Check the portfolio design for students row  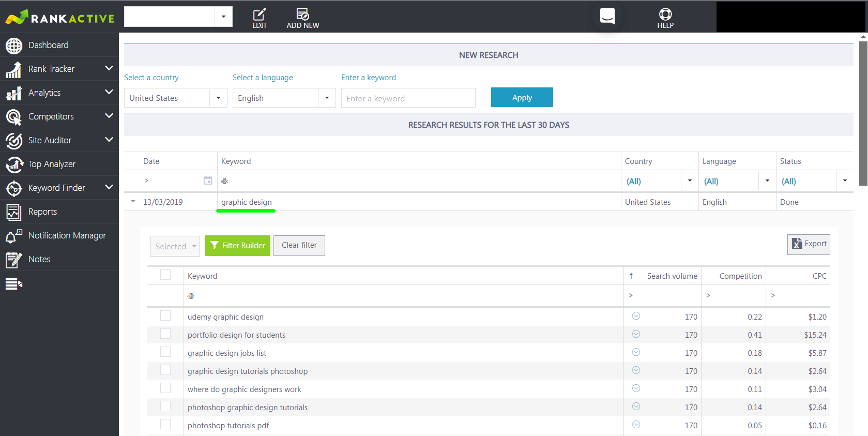pos(165,334)
